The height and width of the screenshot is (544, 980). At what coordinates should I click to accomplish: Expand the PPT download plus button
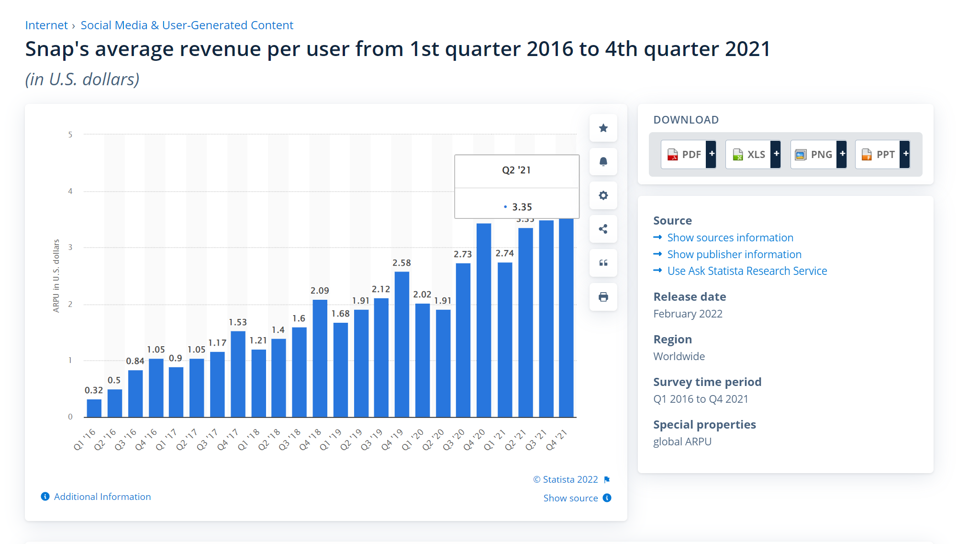coord(905,154)
